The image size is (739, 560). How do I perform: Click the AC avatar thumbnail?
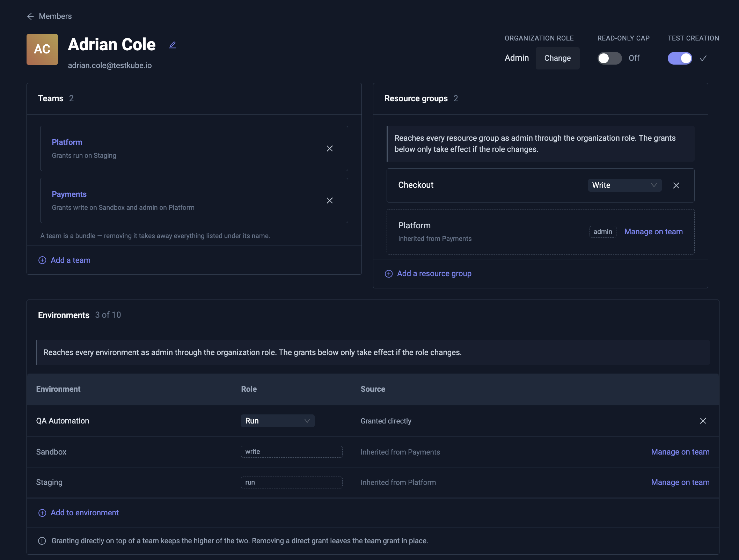coord(42,49)
